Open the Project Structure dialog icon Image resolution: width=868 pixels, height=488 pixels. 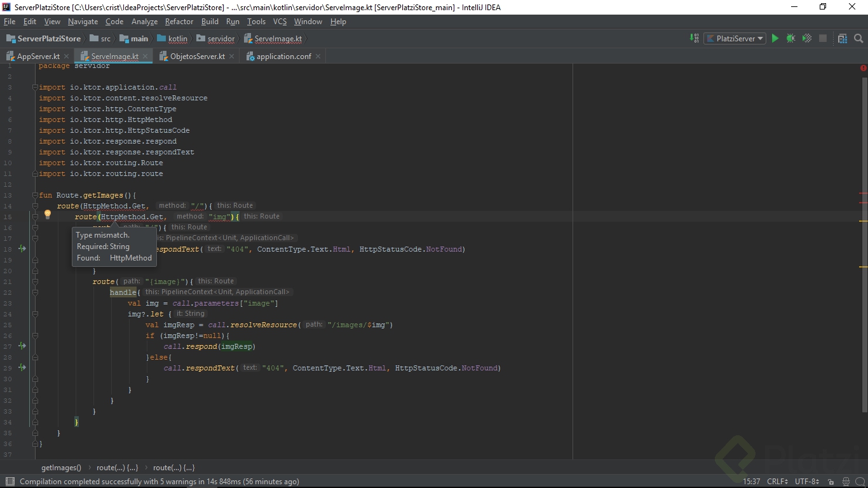pyautogui.click(x=843, y=39)
